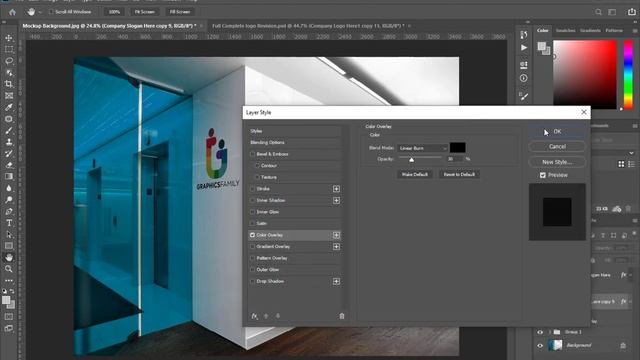Select the Gradient tool
This screenshot has height=360, width=640.
pos(9,176)
